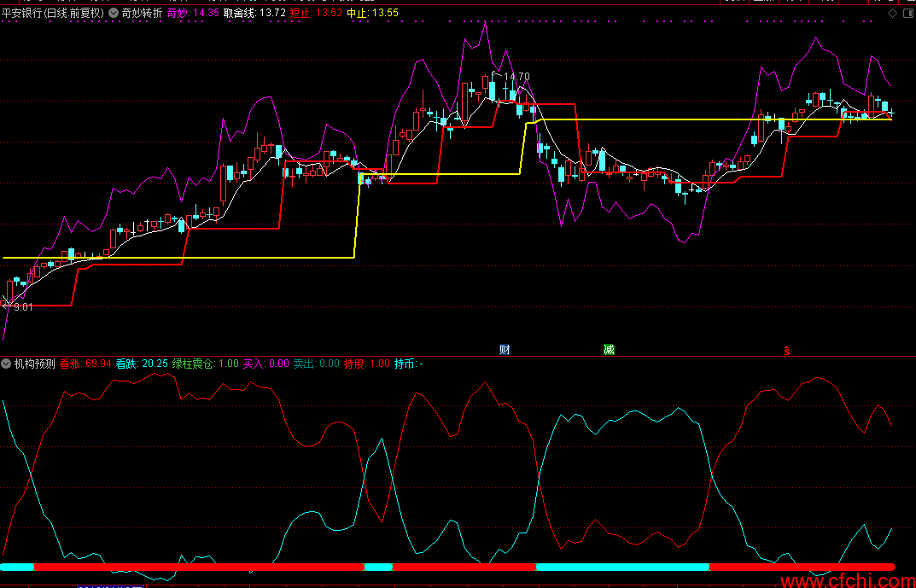Viewport: 916px width, 588px height.
Task: Select the 短止: 13.52 value label
Action: pyautogui.click(x=316, y=13)
